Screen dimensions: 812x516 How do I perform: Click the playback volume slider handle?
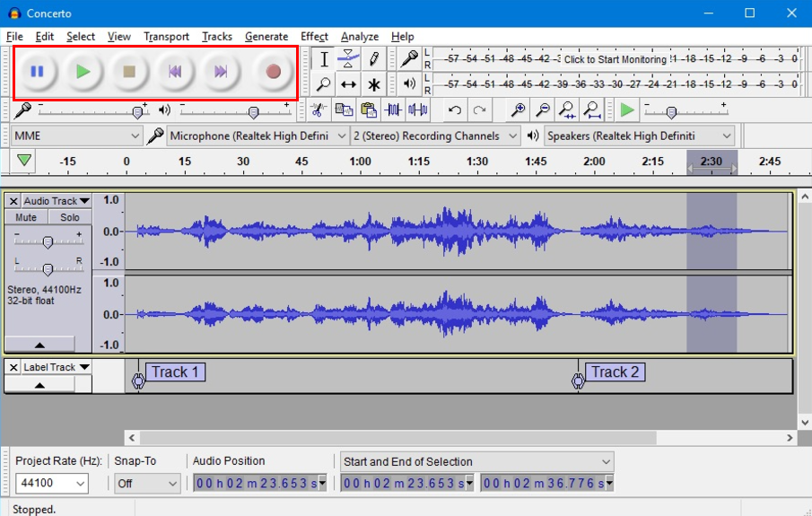253,112
